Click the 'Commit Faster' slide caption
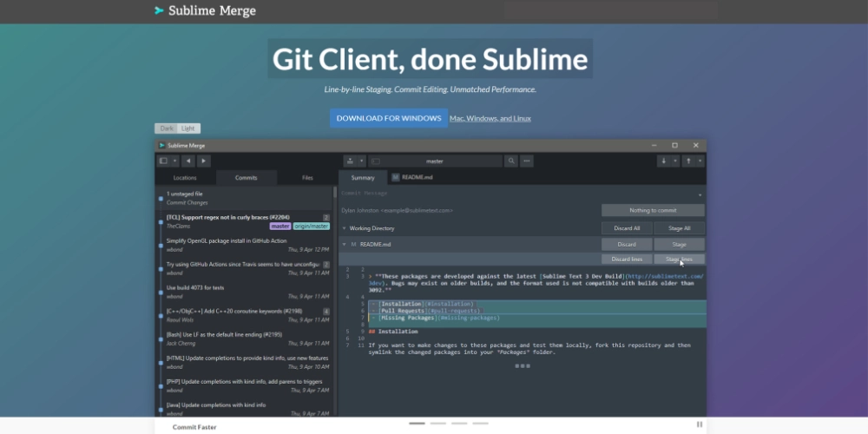Screen dimensions: 868x434 click(194, 427)
